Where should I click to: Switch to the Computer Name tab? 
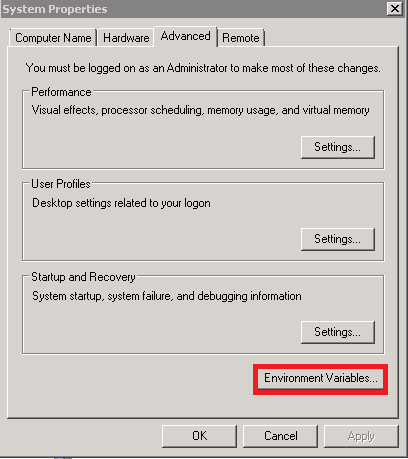click(x=53, y=38)
